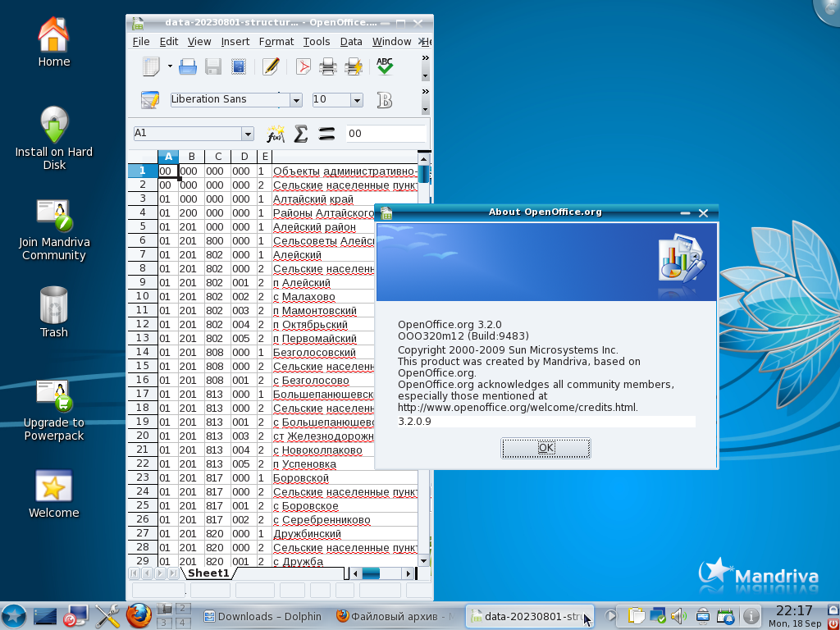This screenshot has height=630, width=840.
Task: Click the Document as E-mail stamp icon
Action: click(x=239, y=67)
